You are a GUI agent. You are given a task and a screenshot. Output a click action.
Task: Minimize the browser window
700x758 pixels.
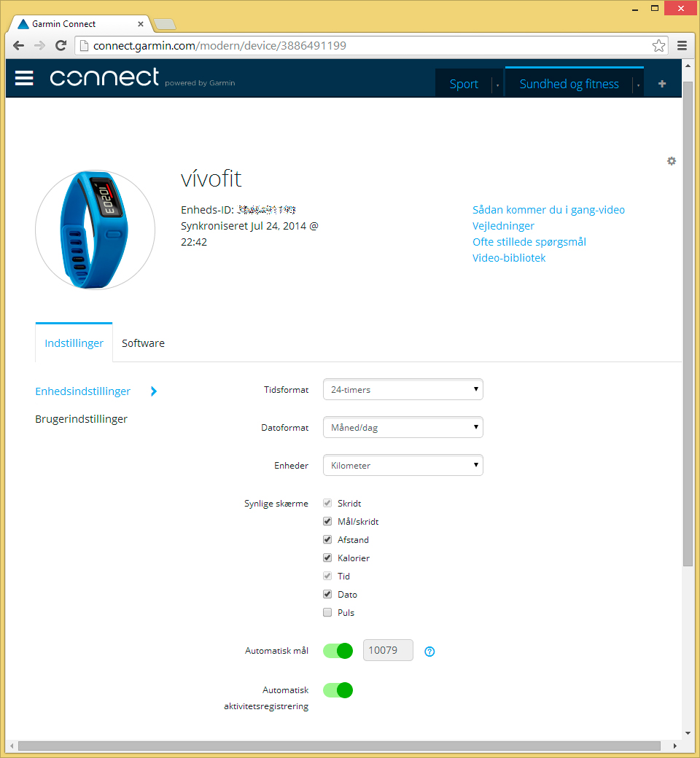(635, 9)
